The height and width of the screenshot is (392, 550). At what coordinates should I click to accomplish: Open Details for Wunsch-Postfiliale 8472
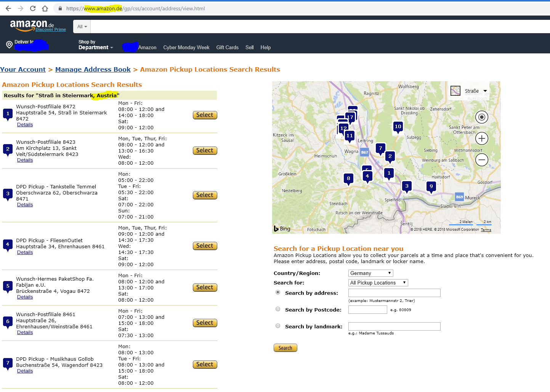tap(25, 125)
